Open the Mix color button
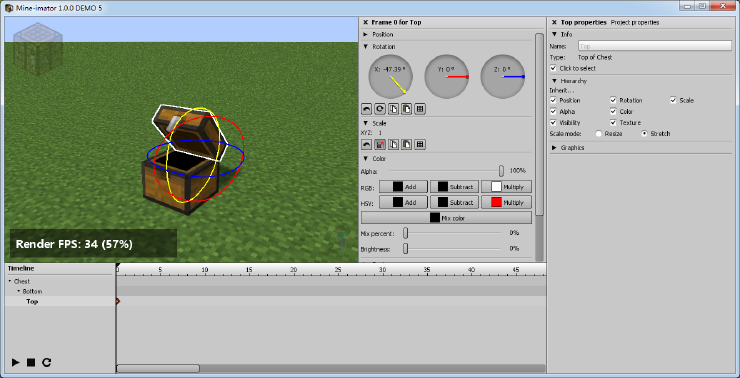The height and width of the screenshot is (378, 740). pyautogui.click(x=446, y=218)
